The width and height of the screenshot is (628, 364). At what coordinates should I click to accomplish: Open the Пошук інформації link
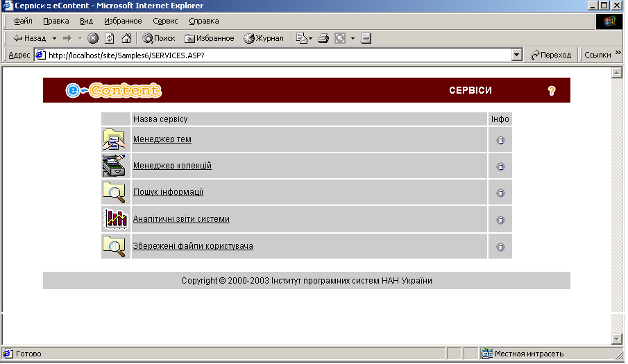(168, 192)
